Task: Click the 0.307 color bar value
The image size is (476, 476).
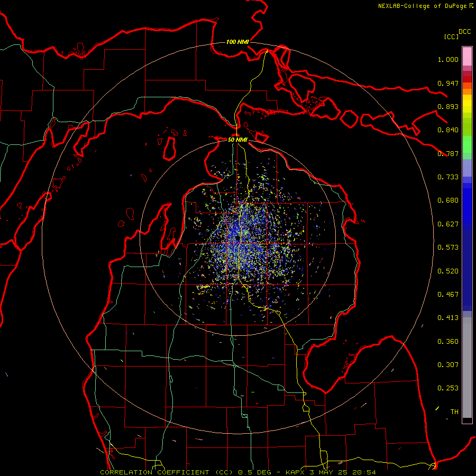Action: (448, 364)
